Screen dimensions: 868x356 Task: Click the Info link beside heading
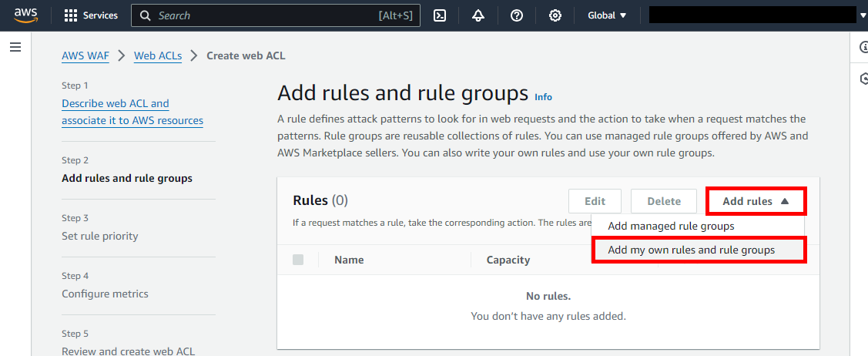pos(544,97)
